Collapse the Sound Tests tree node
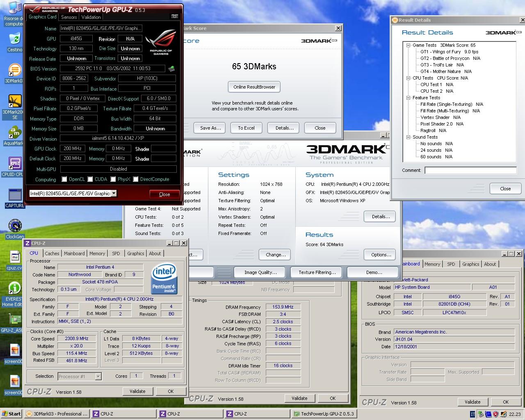The image size is (525, 420). (x=409, y=137)
